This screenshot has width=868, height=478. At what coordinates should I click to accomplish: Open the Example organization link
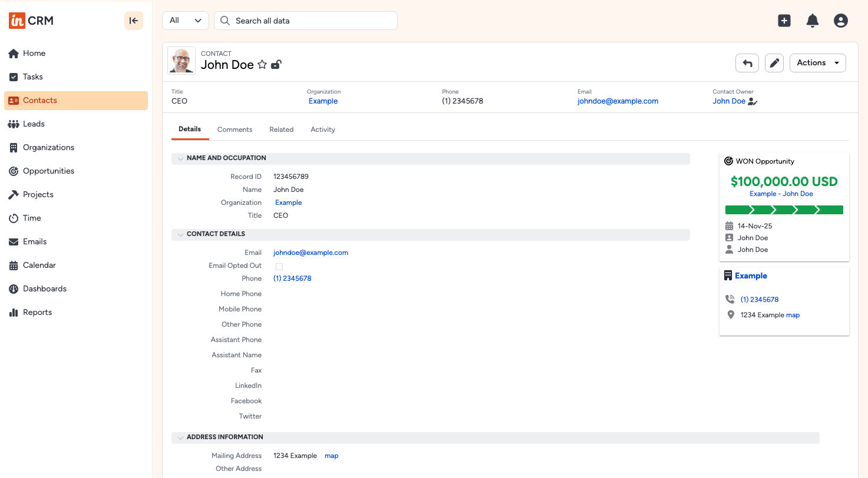pos(288,202)
